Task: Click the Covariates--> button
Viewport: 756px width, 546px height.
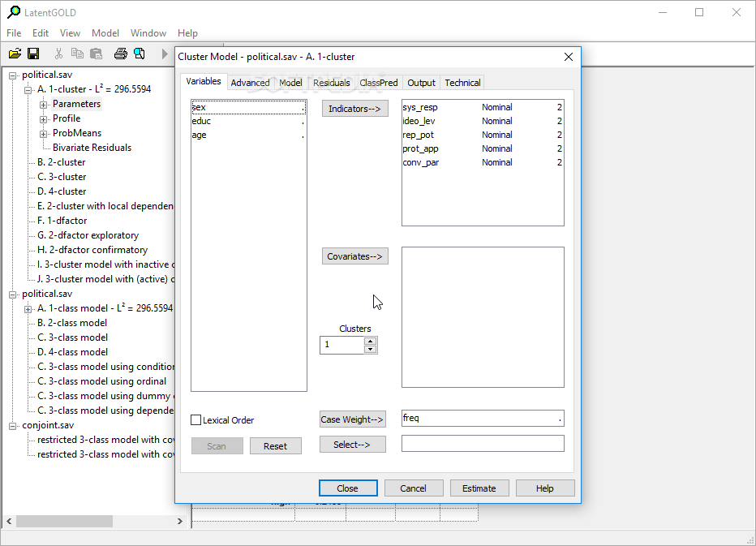Action: click(x=354, y=256)
